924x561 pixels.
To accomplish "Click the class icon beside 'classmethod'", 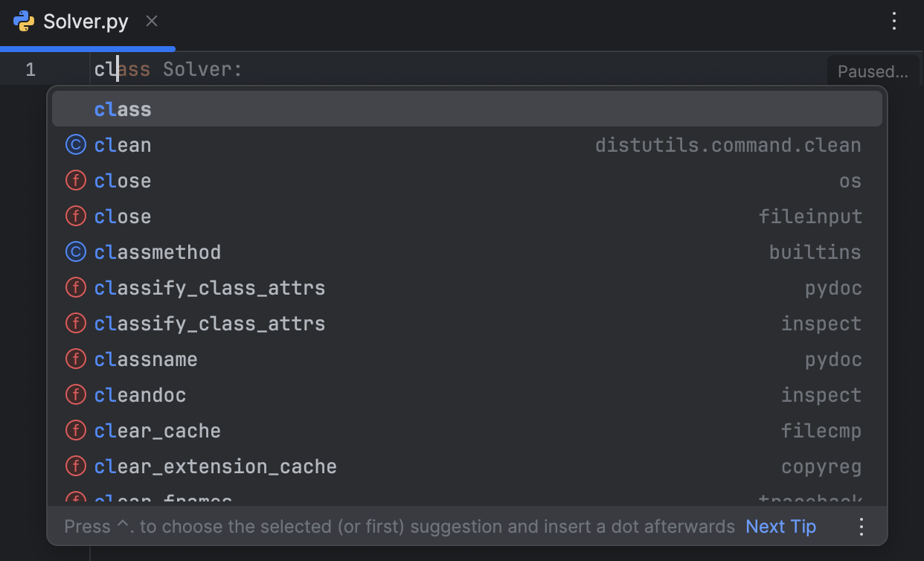I will click(75, 251).
